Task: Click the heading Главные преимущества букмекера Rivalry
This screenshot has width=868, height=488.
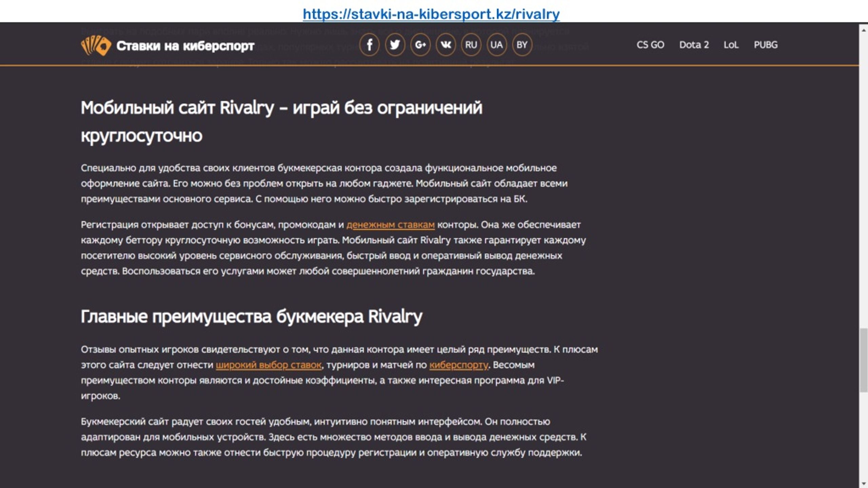Action: click(x=252, y=317)
